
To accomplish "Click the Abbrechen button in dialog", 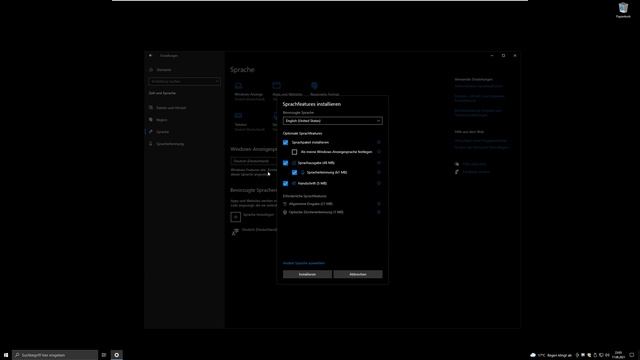I will [x=358, y=274].
